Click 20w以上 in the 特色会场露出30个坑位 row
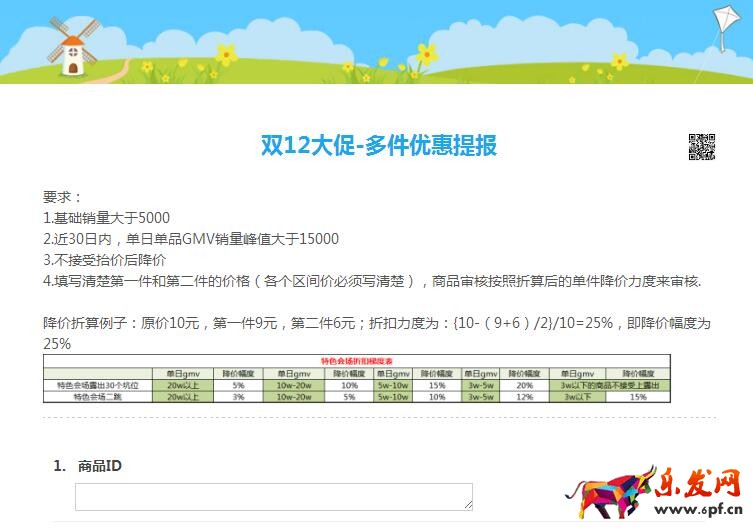753x530 pixels. 183,385
